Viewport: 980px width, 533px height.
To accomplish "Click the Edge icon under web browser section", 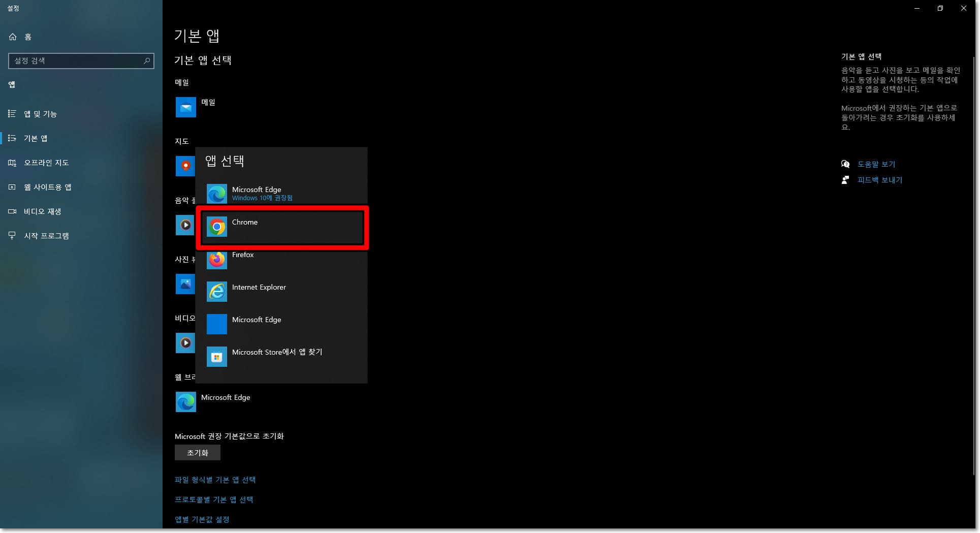I will click(x=186, y=402).
